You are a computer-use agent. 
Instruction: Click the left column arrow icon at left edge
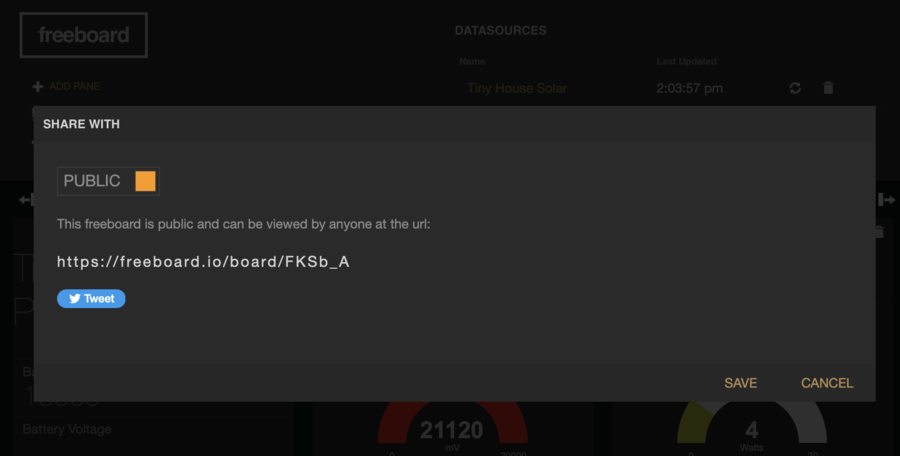click(x=25, y=200)
